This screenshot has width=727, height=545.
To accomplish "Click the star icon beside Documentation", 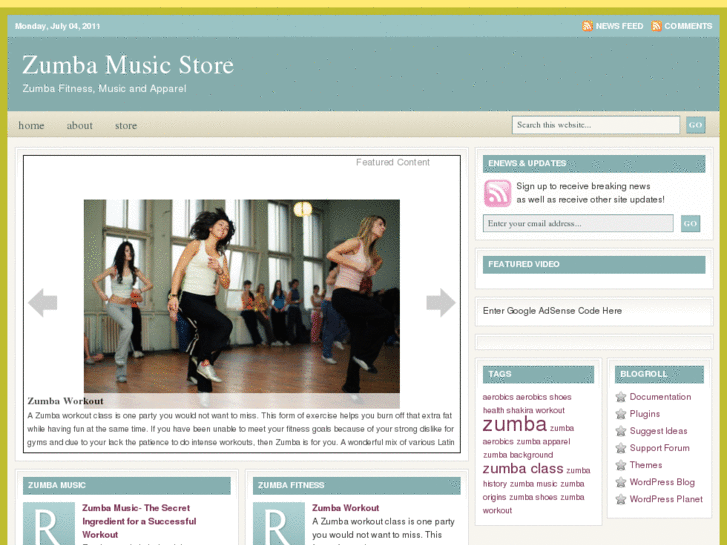I will point(620,397).
